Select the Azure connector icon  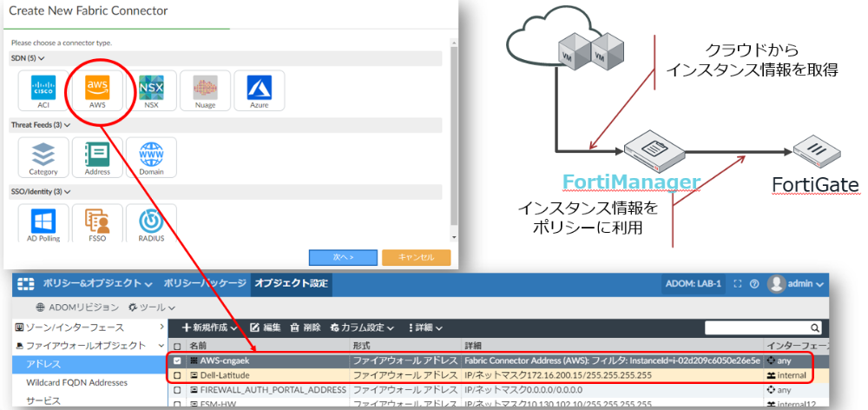[259, 90]
